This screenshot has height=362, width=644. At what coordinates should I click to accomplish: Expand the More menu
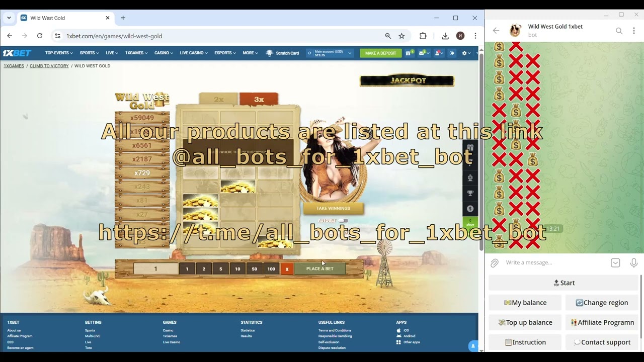(250, 53)
